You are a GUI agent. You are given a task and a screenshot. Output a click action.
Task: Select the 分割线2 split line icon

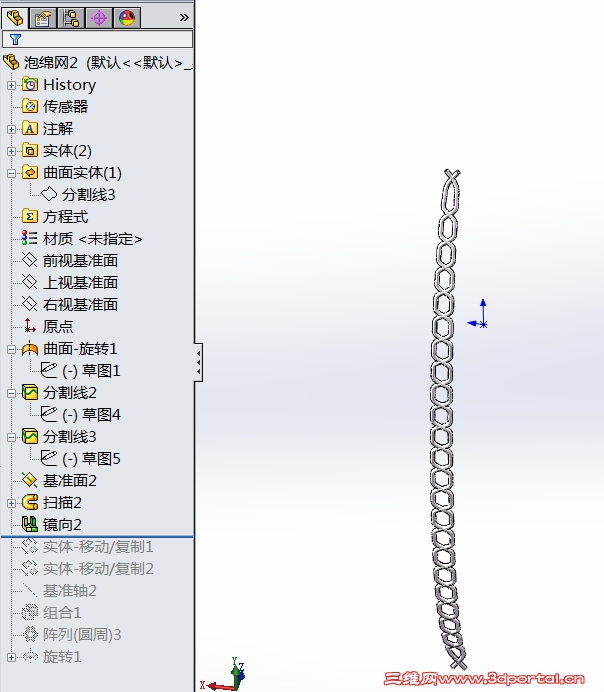point(30,392)
